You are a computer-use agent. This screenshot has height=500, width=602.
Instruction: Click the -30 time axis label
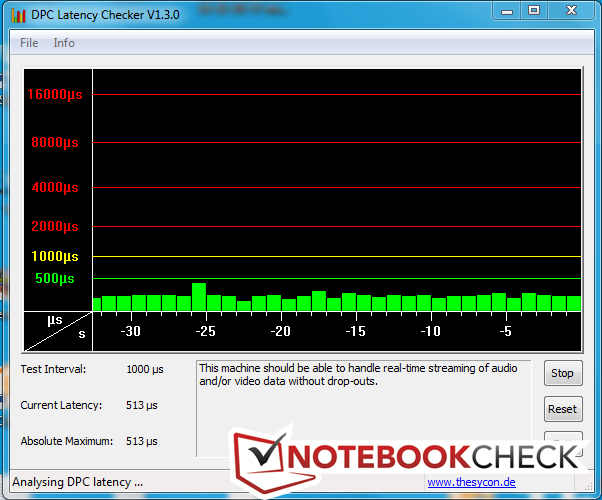[x=131, y=331]
